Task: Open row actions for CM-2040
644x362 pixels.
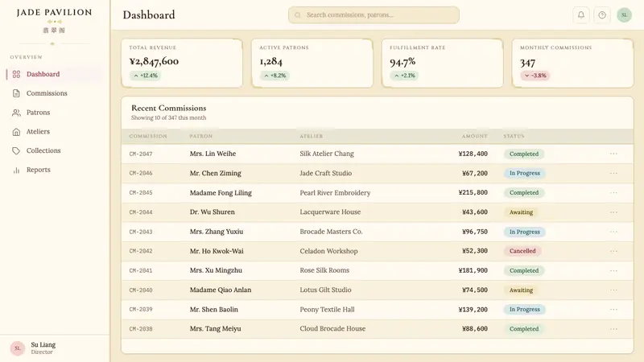Action: [613, 290]
